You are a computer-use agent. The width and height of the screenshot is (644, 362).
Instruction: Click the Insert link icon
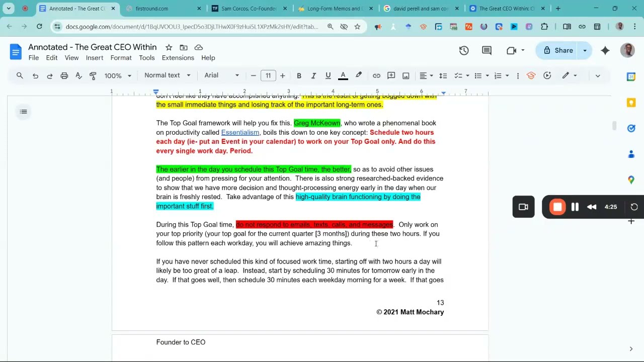[x=376, y=75]
